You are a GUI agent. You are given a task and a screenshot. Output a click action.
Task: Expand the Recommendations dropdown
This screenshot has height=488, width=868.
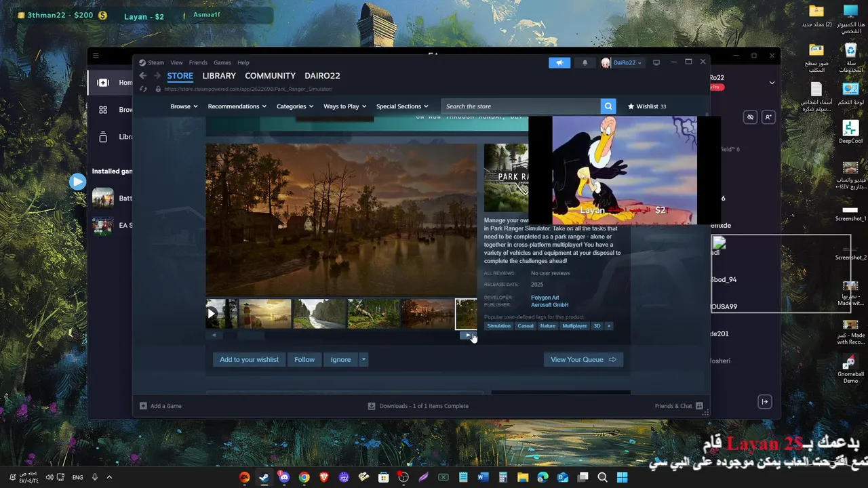(237, 106)
